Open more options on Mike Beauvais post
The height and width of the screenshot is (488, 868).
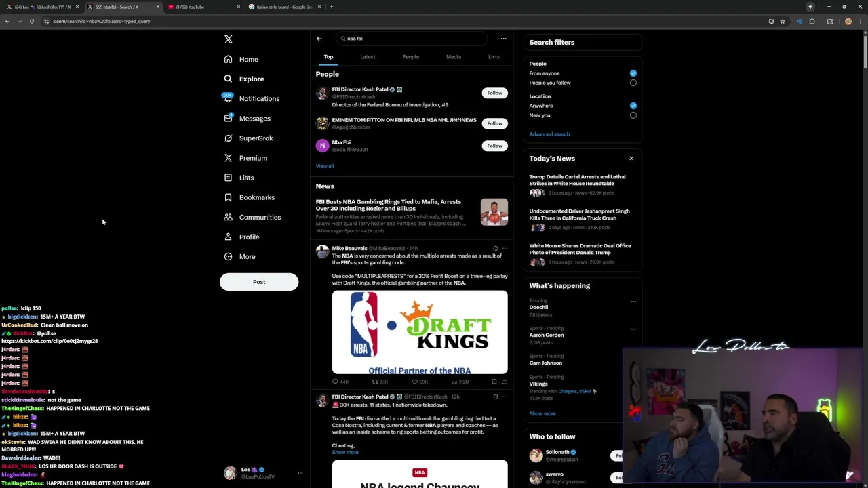click(505, 249)
